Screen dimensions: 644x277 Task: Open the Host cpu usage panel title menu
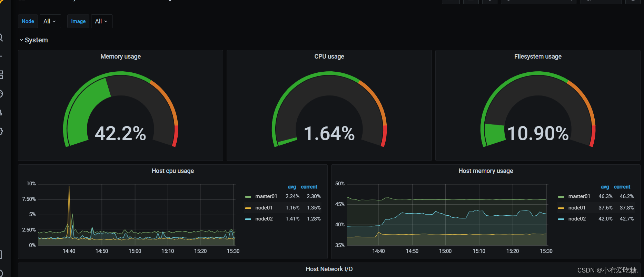click(173, 171)
